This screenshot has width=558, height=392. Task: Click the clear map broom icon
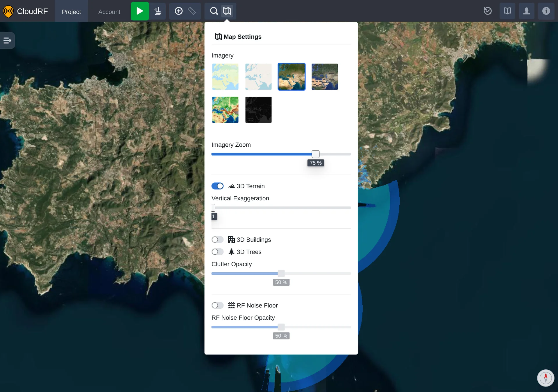click(158, 11)
